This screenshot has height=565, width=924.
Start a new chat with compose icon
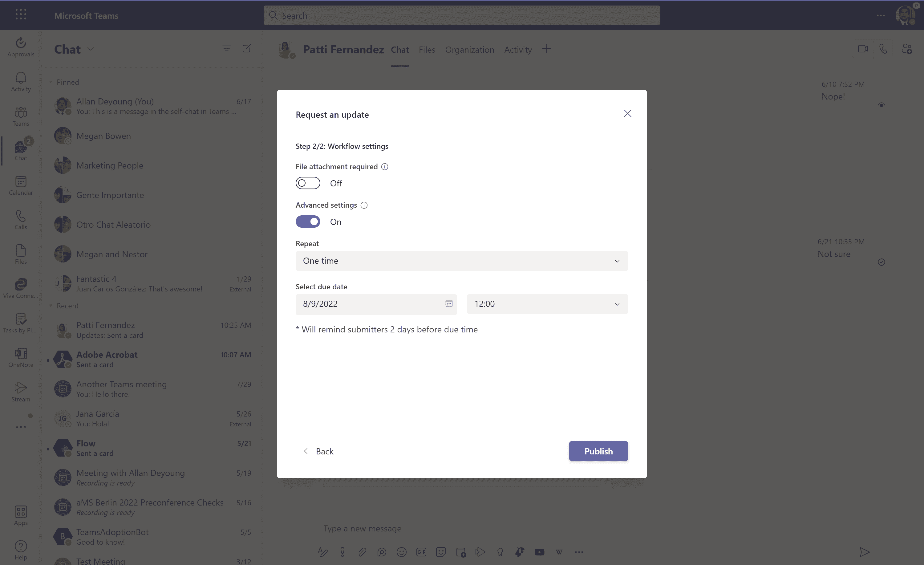tap(246, 48)
